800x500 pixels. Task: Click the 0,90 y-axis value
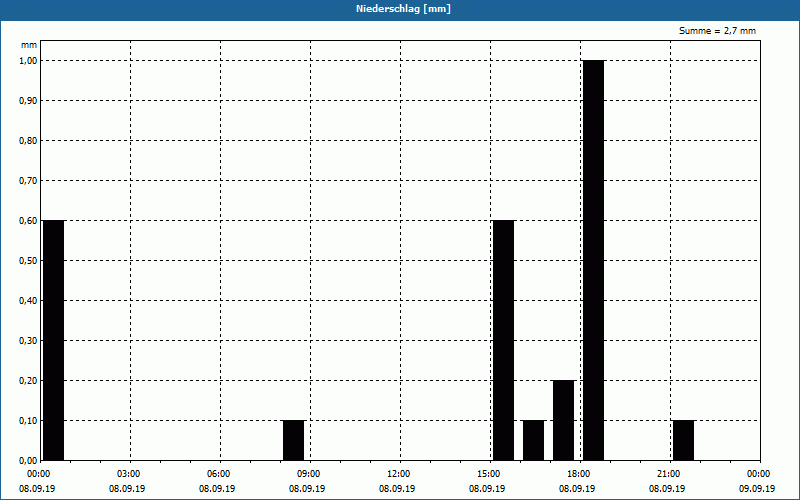(x=28, y=101)
